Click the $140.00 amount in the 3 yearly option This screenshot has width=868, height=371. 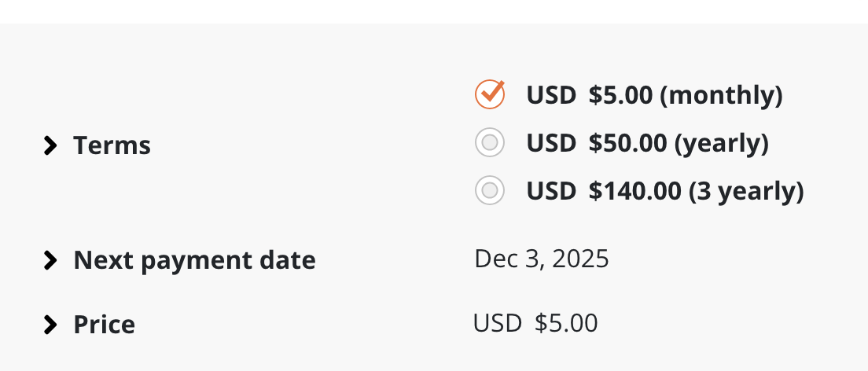(x=635, y=191)
